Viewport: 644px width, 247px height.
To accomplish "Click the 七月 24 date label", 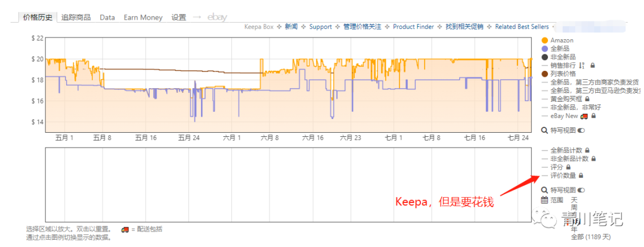I will [518, 137].
